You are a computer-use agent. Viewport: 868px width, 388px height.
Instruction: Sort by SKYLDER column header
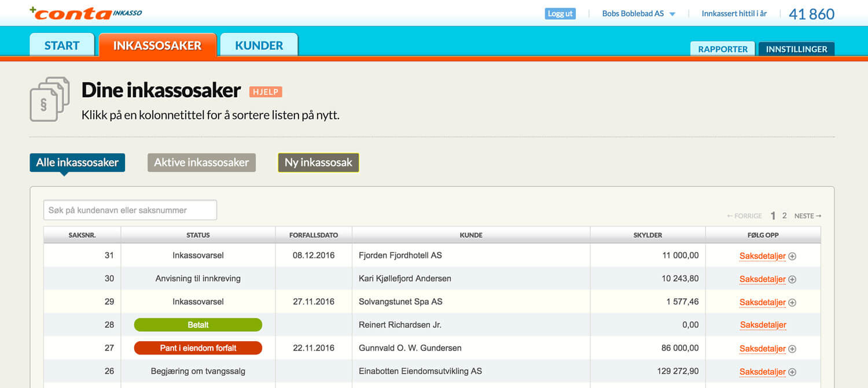[648, 235]
